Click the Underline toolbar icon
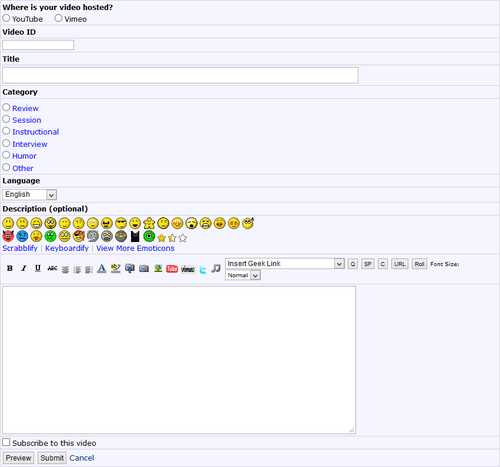The height and width of the screenshot is (467, 500). coord(38,268)
